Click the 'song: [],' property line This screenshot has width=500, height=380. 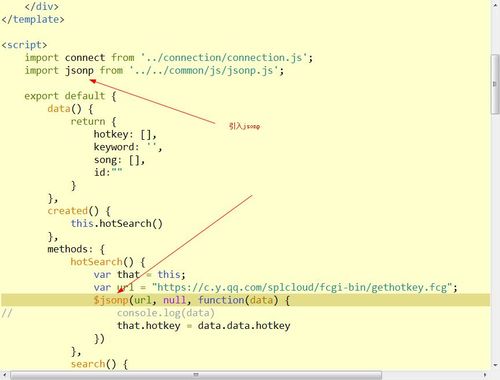click(119, 160)
